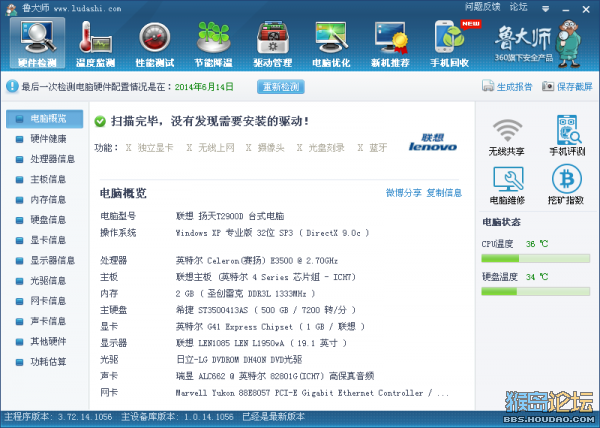Click 主程序版本 3.72.14.1056 status text

(x=58, y=417)
